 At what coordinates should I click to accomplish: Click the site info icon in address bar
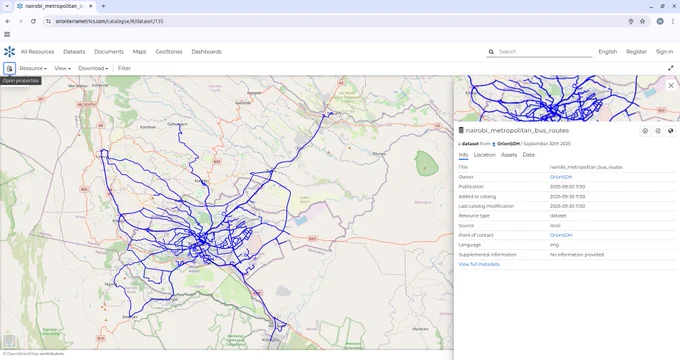pos(49,21)
